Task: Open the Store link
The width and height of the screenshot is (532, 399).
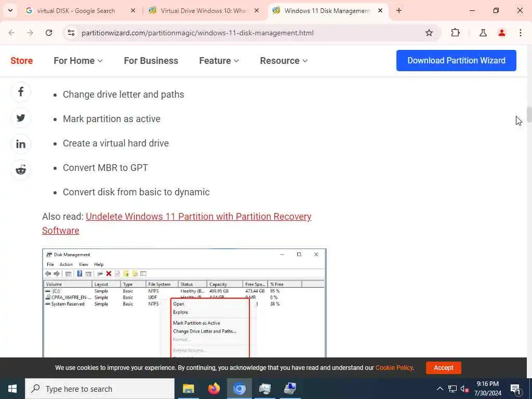Action: (x=22, y=61)
